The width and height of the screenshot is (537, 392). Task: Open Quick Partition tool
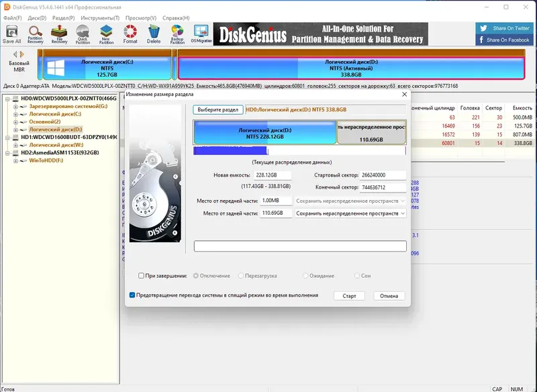pyautogui.click(x=83, y=34)
